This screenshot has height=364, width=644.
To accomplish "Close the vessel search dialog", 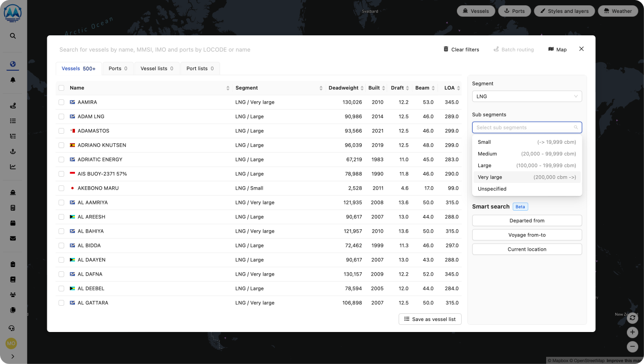I will pos(581,49).
